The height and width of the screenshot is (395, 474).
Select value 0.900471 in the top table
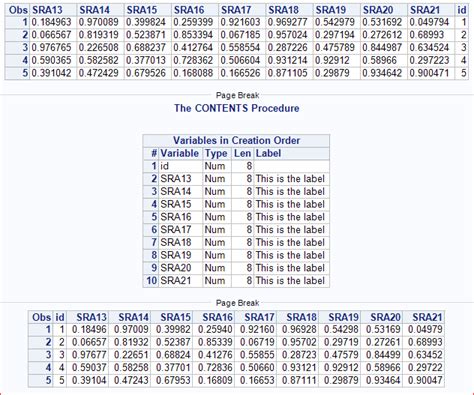click(429, 73)
